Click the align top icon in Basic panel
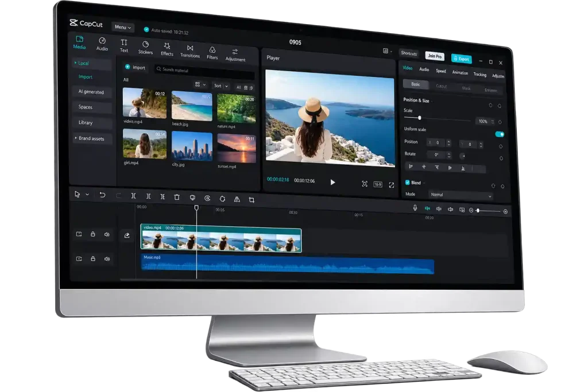This screenshot has width=588, height=392. click(437, 167)
